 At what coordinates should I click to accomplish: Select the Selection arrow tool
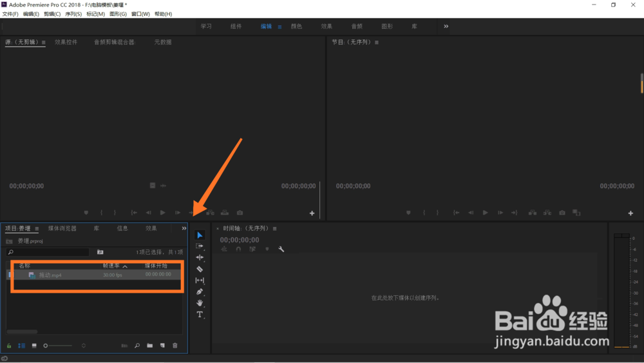point(200,235)
